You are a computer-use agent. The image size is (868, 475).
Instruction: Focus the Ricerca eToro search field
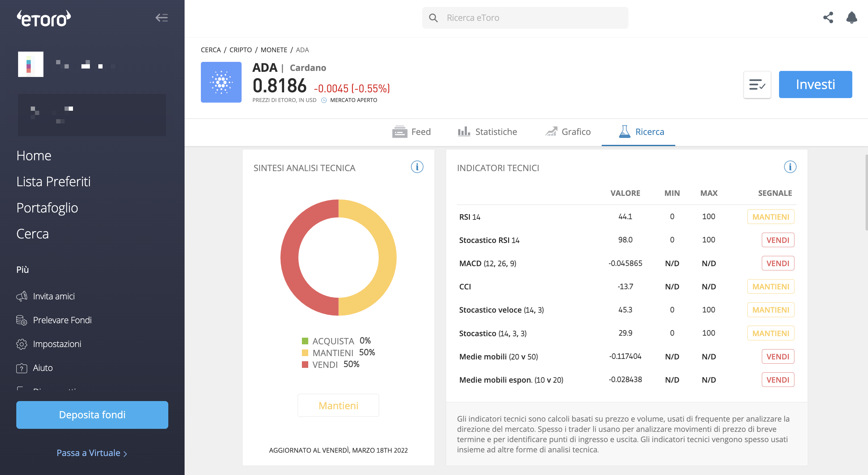(525, 18)
